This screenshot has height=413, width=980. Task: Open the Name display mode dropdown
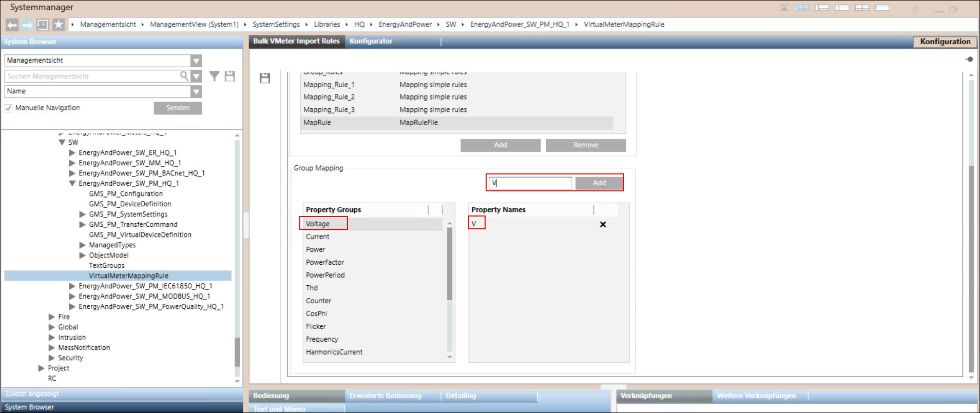click(x=196, y=92)
